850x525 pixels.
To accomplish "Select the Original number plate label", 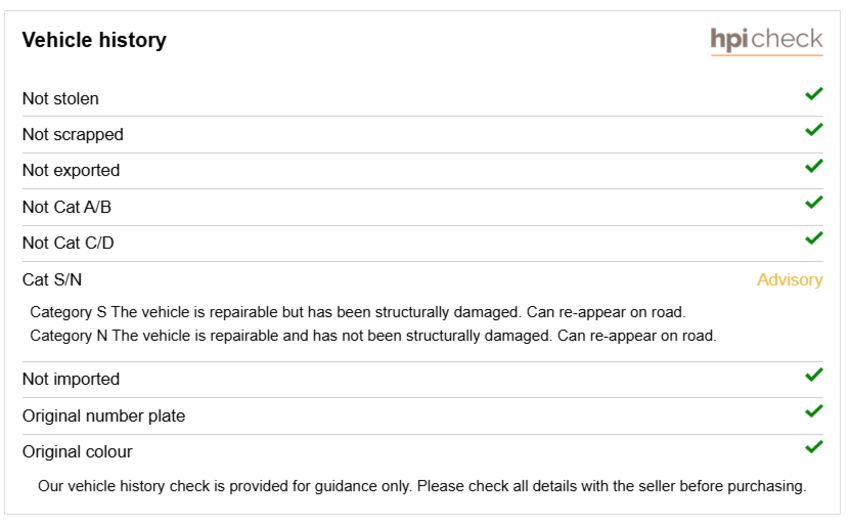I will [x=104, y=416].
